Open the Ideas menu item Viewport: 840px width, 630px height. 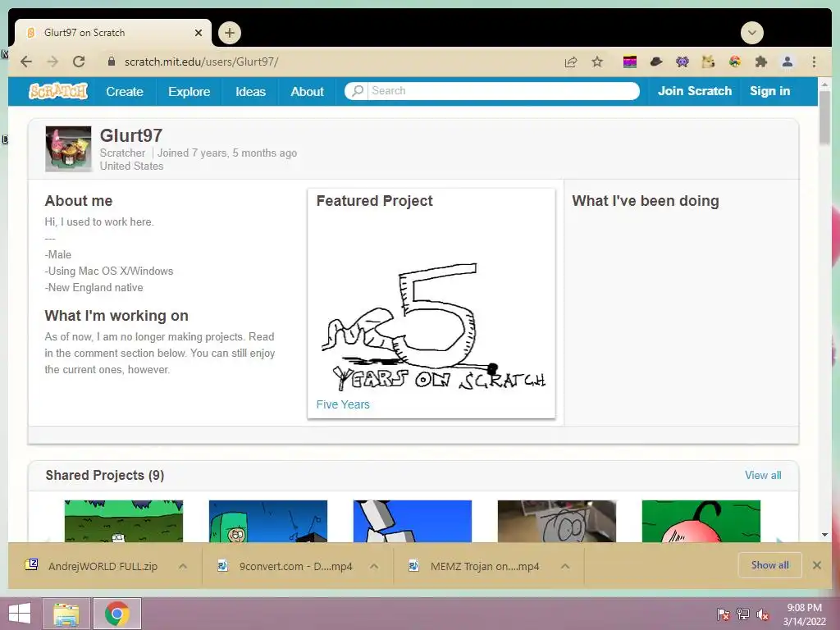(251, 92)
